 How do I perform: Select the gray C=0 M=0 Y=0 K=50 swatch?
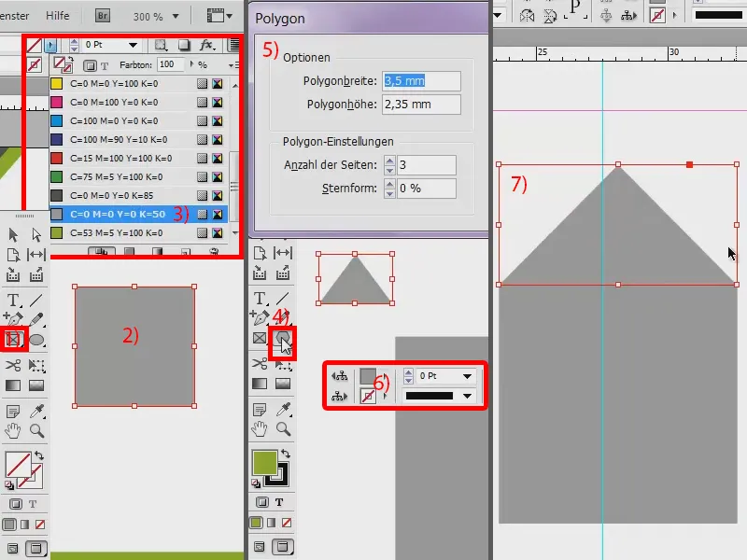[138, 215]
